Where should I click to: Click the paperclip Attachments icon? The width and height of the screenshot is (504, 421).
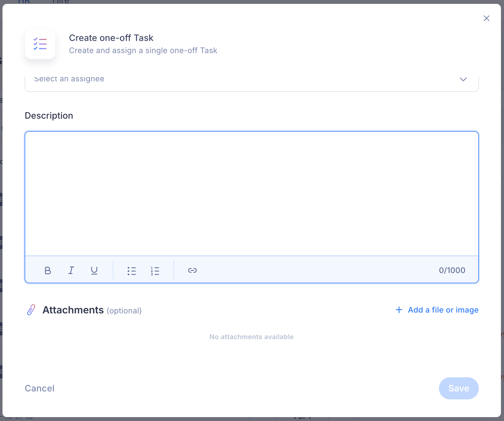coord(31,310)
